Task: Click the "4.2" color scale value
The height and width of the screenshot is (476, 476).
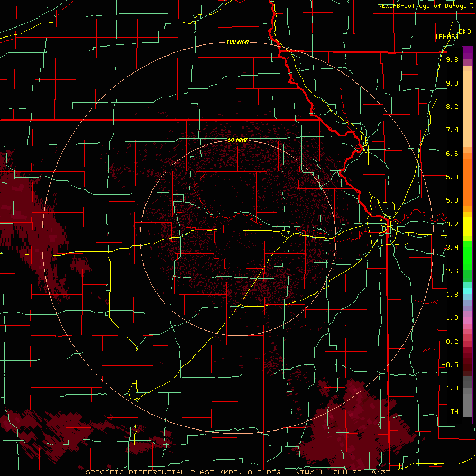Action: pos(452,224)
